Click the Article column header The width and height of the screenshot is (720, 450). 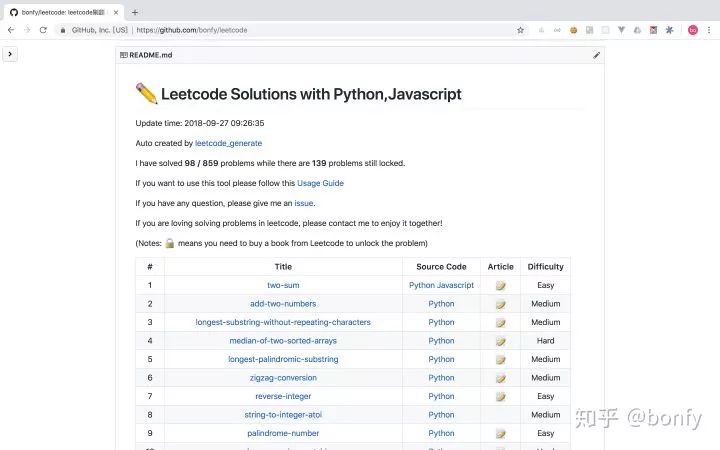pos(501,267)
